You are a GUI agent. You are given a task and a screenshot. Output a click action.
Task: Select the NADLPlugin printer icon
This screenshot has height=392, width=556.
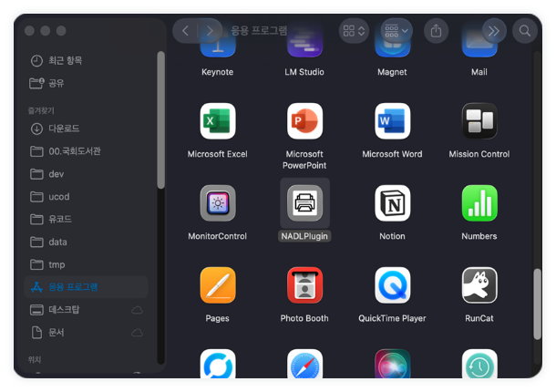coord(304,203)
